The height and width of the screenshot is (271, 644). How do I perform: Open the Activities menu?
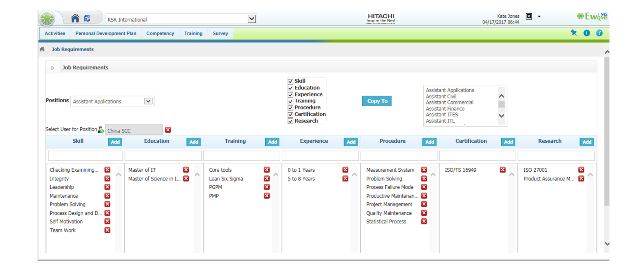(55, 33)
